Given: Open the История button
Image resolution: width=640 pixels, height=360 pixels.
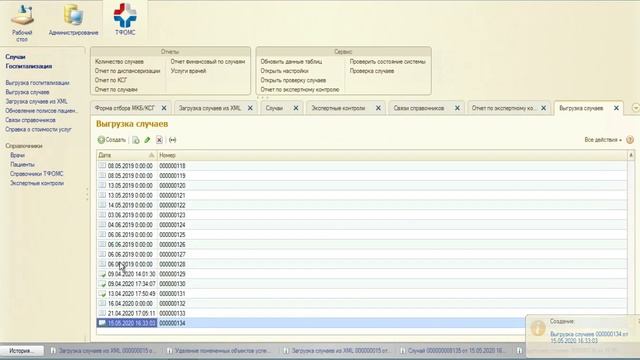Looking at the screenshot, I should pos(22,351).
